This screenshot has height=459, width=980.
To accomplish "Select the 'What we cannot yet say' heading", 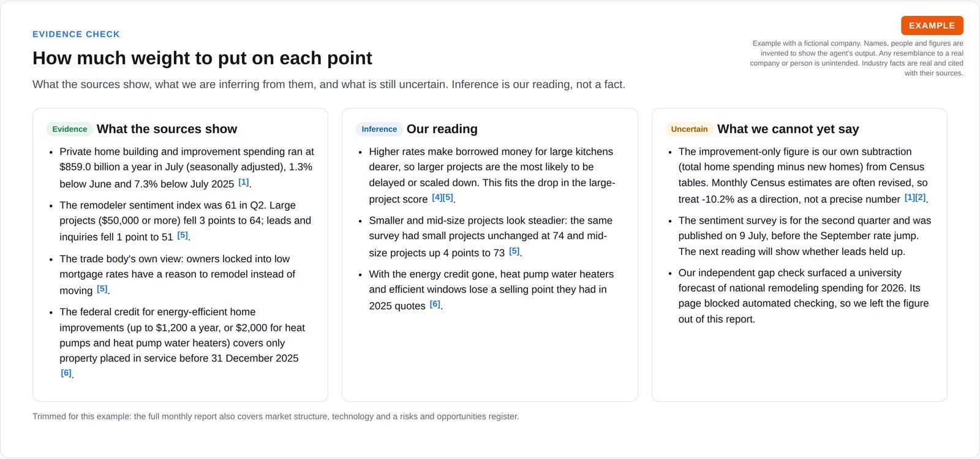I will (788, 129).
